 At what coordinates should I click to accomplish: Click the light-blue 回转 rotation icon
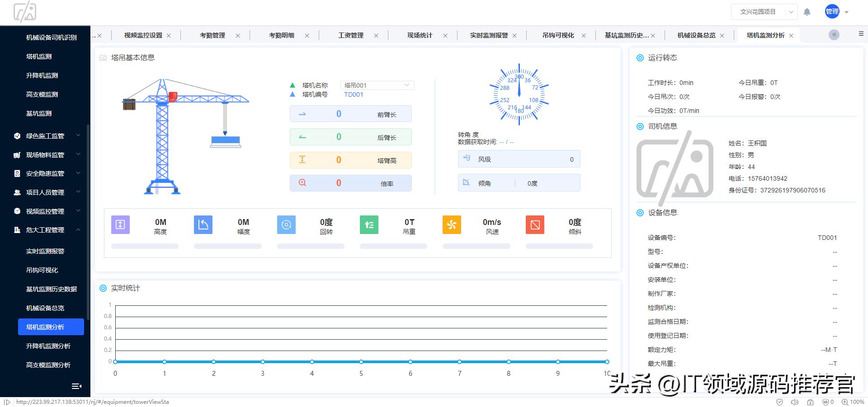pyautogui.click(x=286, y=225)
